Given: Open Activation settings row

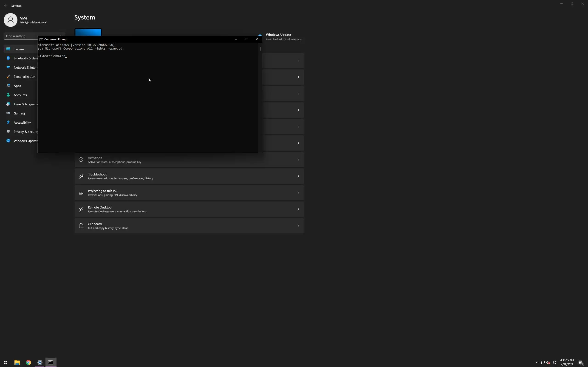Looking at the screenshot, I should coord(189,160).
